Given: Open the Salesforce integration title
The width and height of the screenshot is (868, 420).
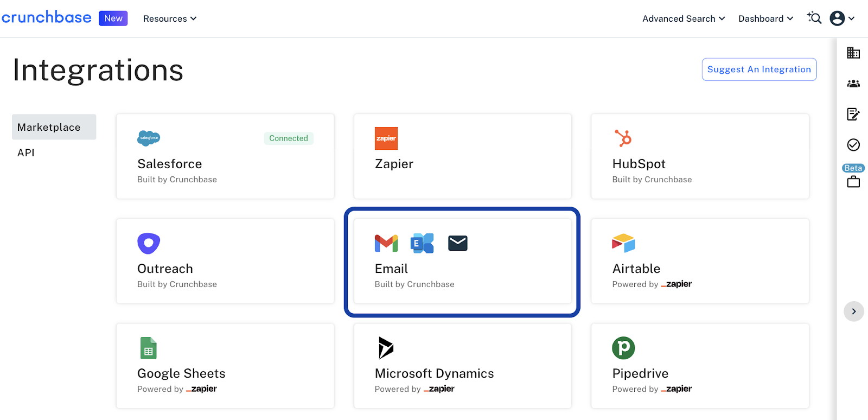Looking at the screenshot, I should 170,164.
